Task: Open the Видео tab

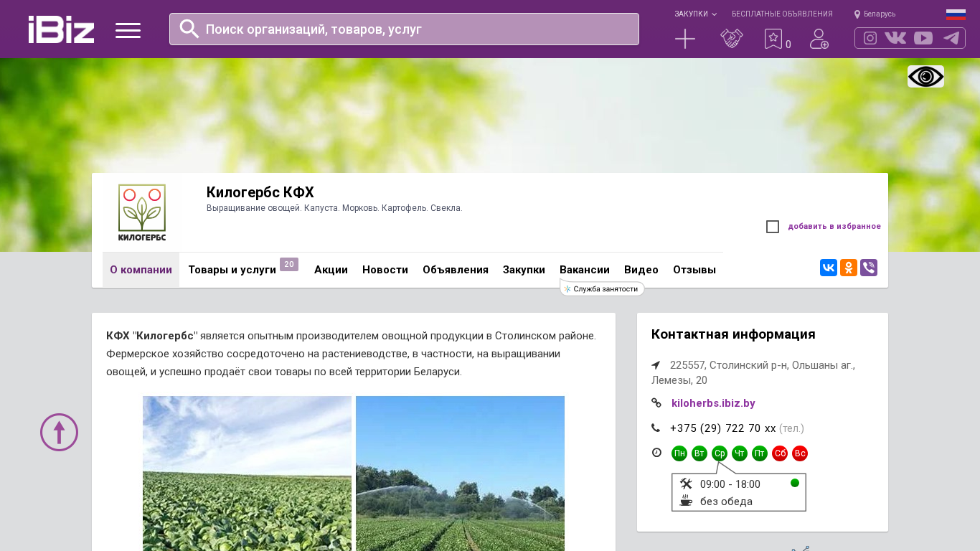Action: point(641,270)
